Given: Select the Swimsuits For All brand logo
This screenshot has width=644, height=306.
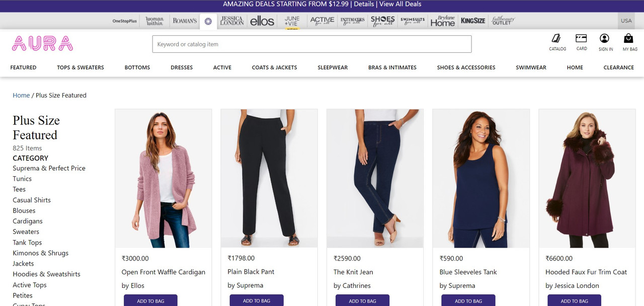Looking at the screenshot, I should point(413,21).
